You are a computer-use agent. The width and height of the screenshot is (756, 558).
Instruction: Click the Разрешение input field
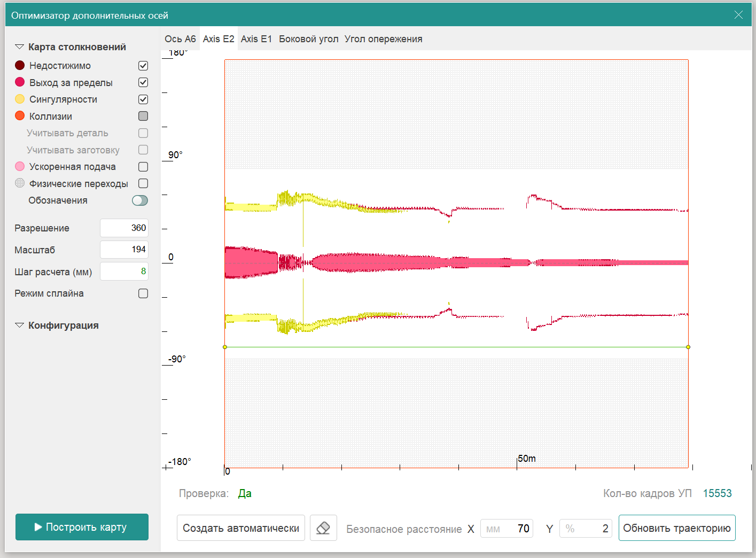click(x=124, y=228)
